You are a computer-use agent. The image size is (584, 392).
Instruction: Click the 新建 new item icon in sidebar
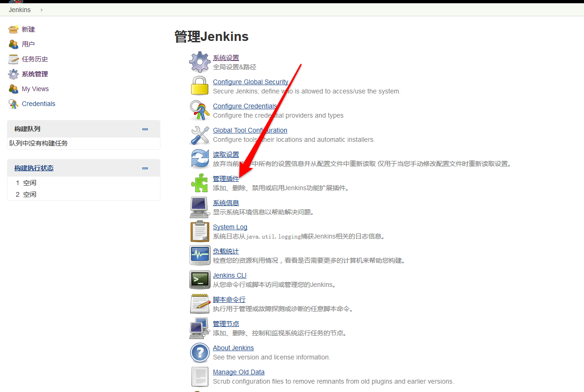[13, 29]
